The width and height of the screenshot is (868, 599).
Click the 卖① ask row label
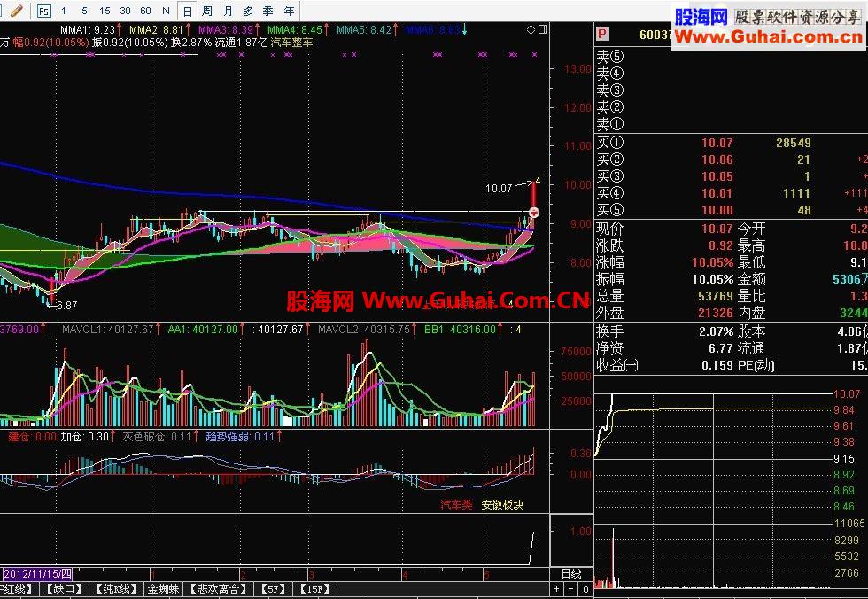pyautogui.click(x=610, y=123)
